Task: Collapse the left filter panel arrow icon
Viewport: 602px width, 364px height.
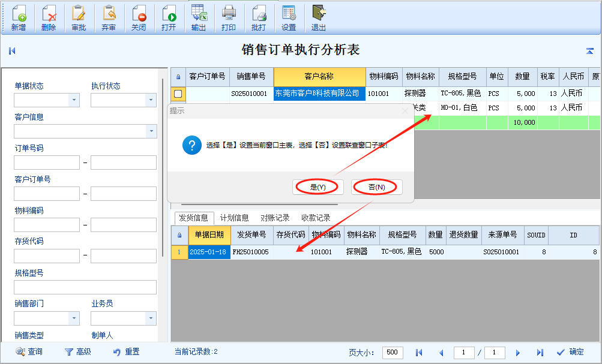Action: (12, 50)
